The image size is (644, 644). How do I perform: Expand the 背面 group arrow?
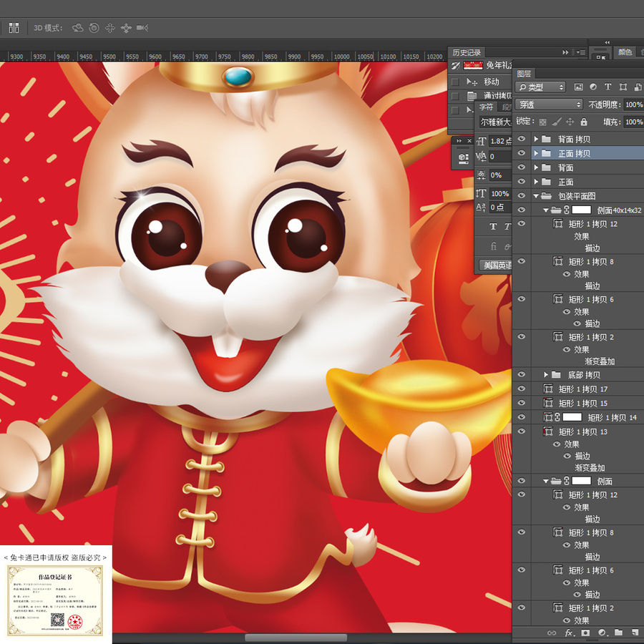536,167
